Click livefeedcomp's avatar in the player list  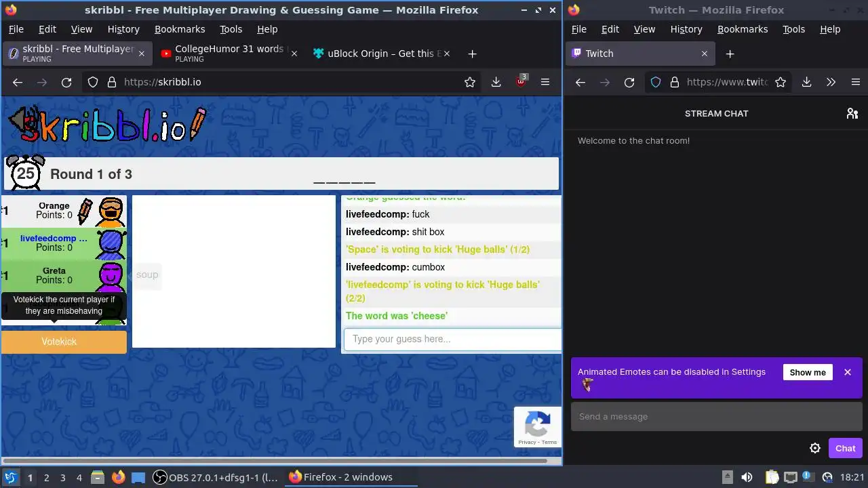click(111, 244)
